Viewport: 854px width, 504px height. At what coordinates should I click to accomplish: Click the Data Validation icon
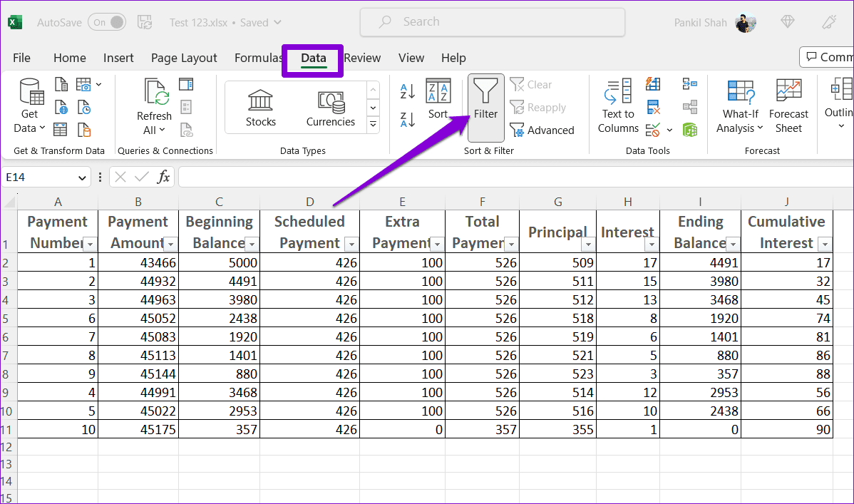pos(652,130)
